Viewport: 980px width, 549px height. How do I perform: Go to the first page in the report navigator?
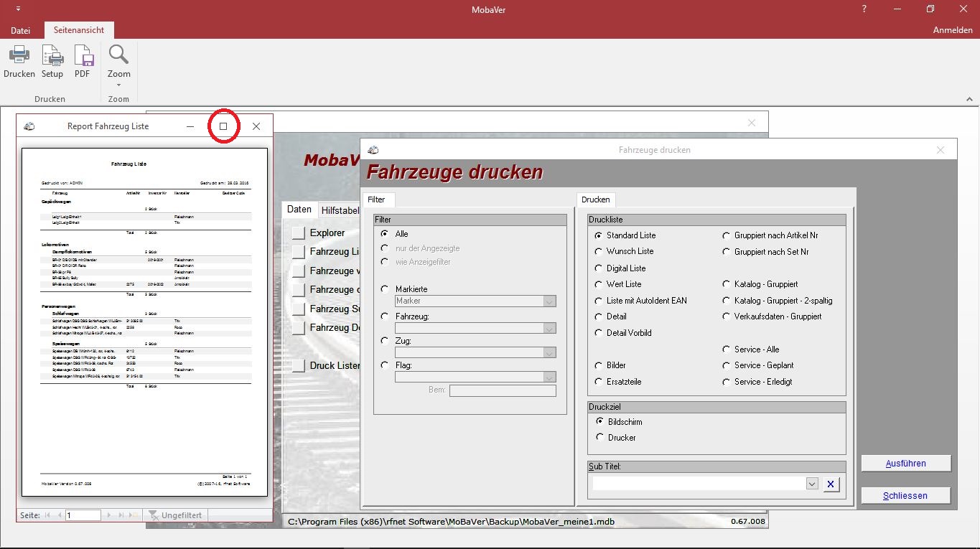47,515
